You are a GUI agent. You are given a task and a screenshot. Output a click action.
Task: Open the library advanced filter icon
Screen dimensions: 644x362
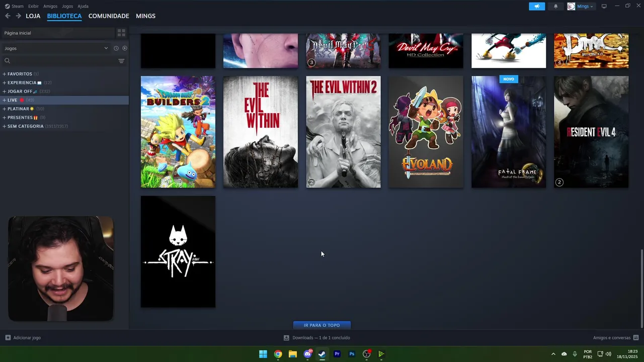[x=121, y=61]
